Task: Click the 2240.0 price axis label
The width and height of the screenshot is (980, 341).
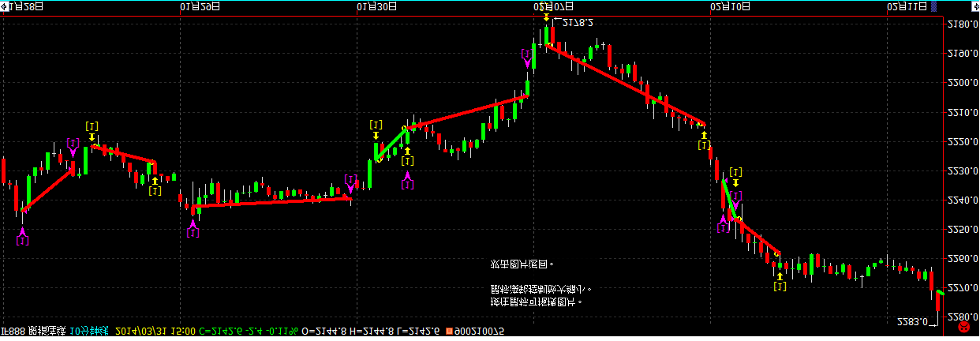Action: tap(961, 200)
